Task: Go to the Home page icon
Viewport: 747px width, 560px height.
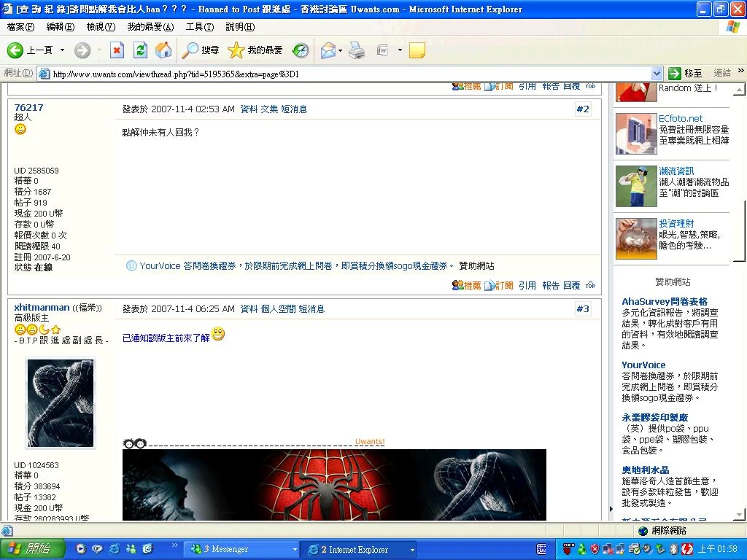Action: (x=163, y=50)
